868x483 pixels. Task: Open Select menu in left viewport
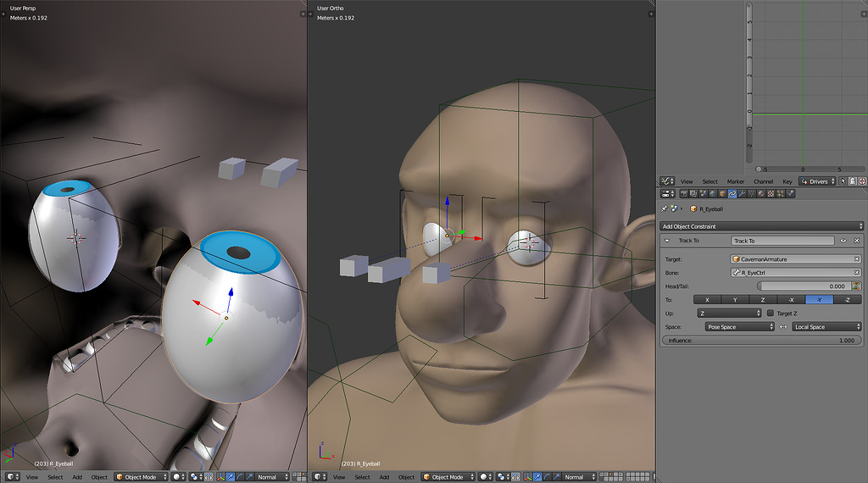55,477
